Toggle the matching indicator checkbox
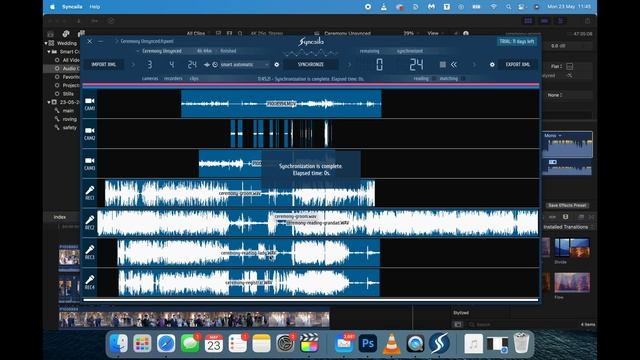This screenshot has width=640, height=360. pyautogui.click(x=462, y=78)
